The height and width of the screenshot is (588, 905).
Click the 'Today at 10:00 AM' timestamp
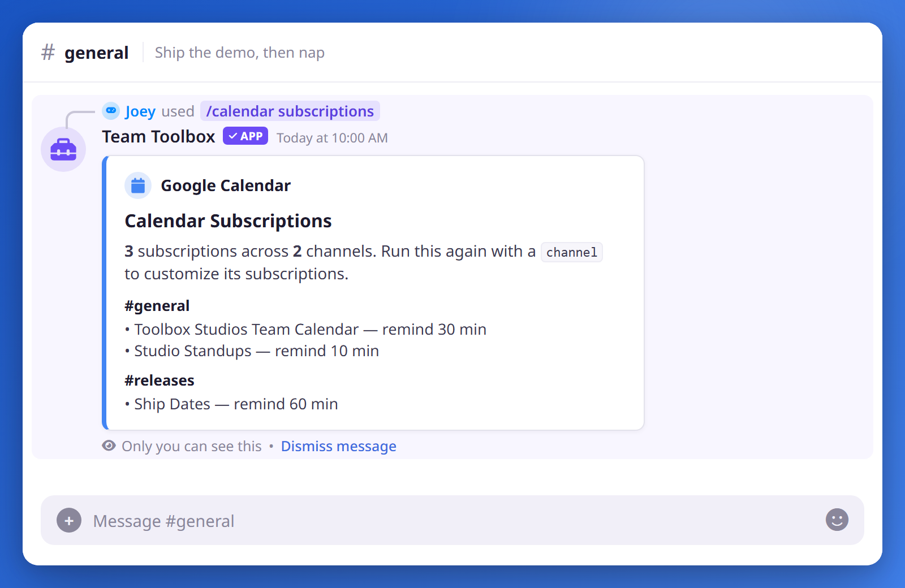pos(332,138)
